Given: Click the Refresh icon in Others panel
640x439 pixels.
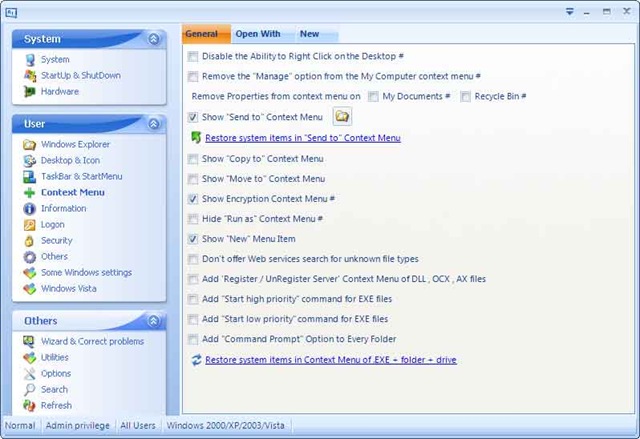Looking at the screenshot, I should pyautogui.click(x=29, y=406).
